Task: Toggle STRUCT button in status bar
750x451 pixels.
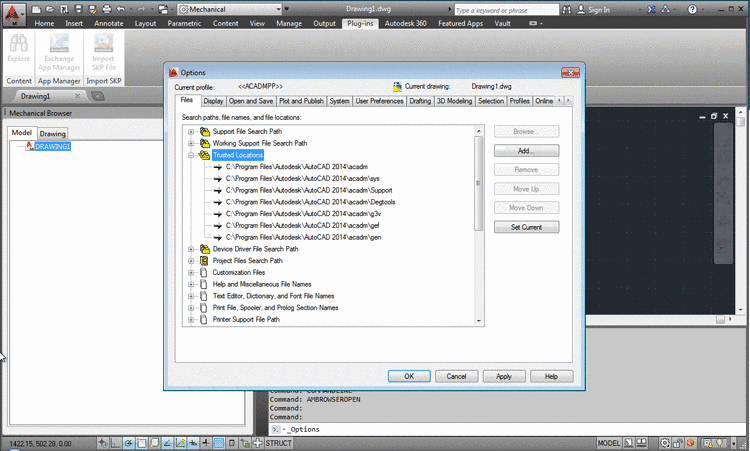Action: (x=278, y=443)
